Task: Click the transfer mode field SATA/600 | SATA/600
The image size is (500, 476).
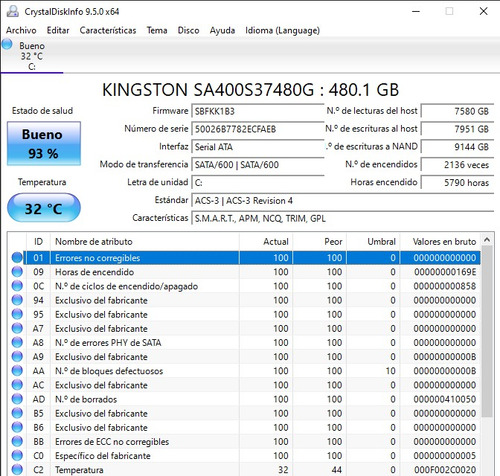Action: click(x=258, y=165)
